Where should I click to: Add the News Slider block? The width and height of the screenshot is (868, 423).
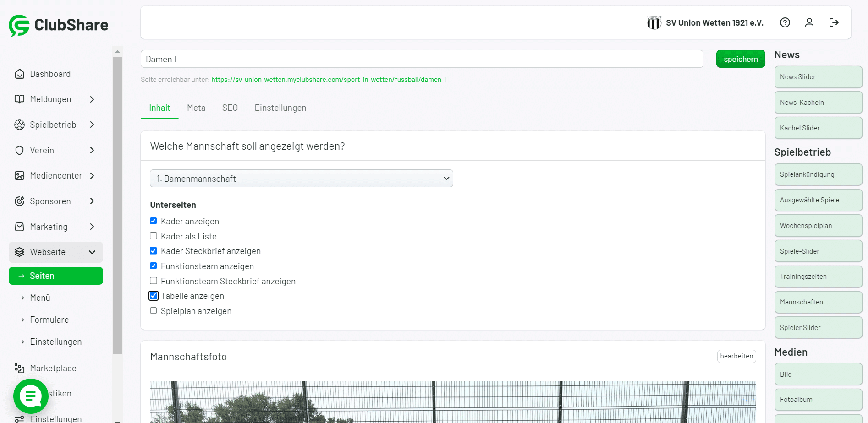(818, 77)
